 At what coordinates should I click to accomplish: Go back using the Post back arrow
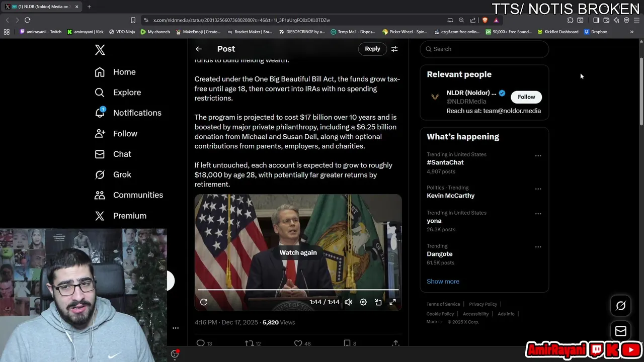[199, 49]
